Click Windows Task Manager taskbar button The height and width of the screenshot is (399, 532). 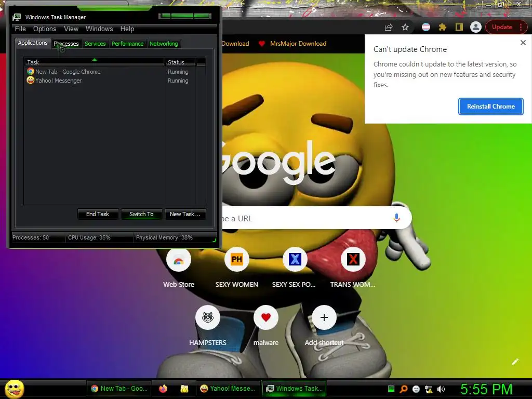point(294,389)
